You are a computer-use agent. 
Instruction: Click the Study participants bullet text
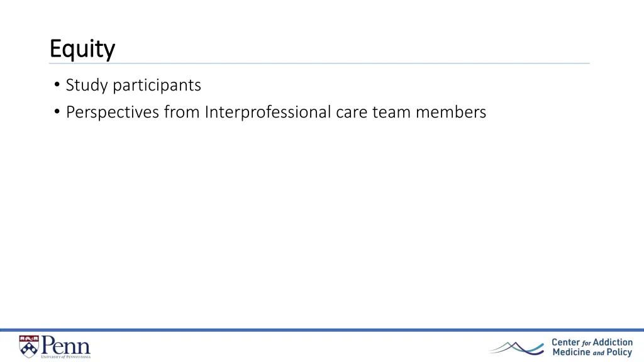click(x=133, y=85)
